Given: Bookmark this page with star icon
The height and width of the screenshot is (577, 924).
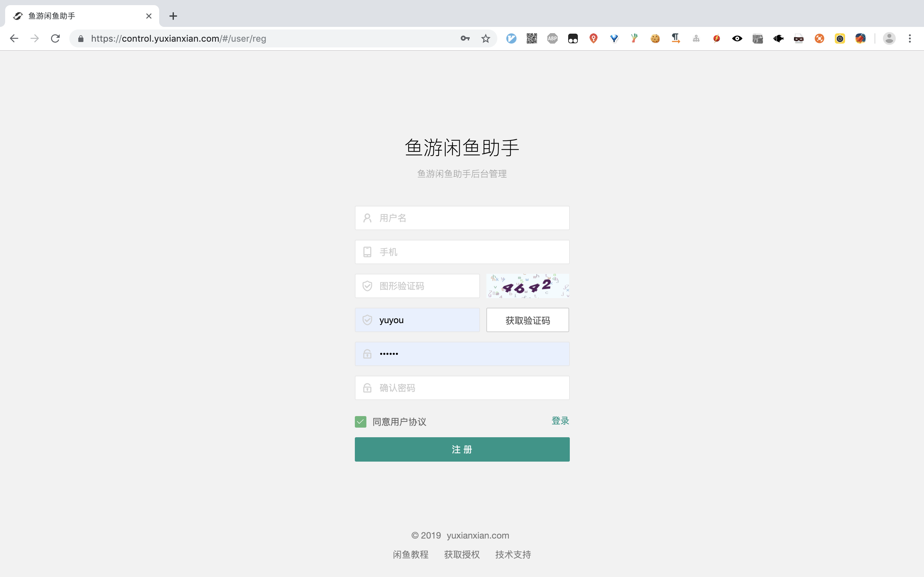Looking at the screenshot, I should (x=485, y=38).
